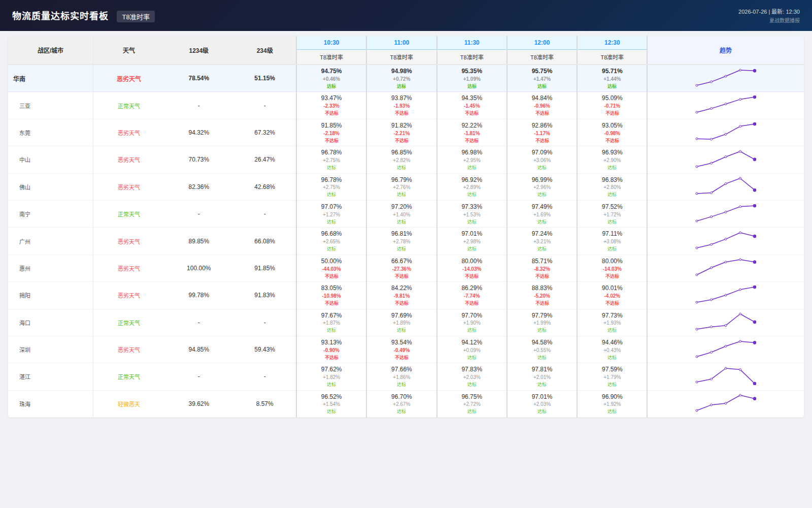
Task: Select the 佛山 city row
Action: (x=406, y=187)
